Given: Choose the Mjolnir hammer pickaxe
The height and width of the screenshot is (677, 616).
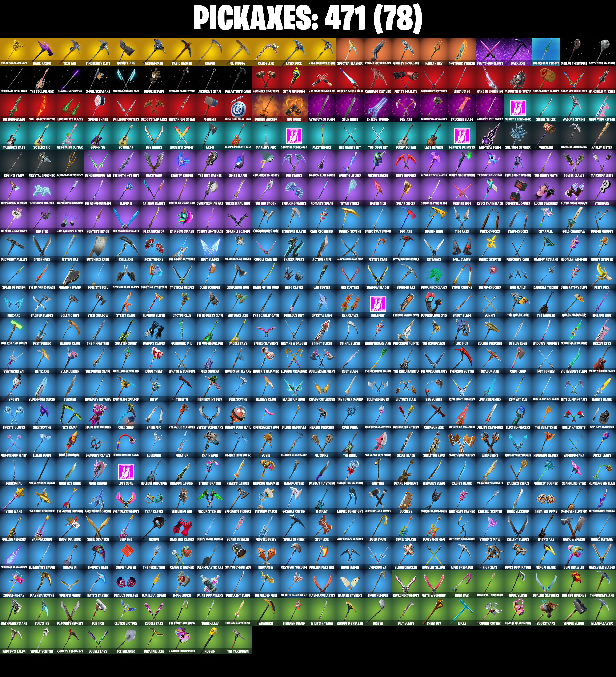Looking at the screenshot, I should [210, 108].
